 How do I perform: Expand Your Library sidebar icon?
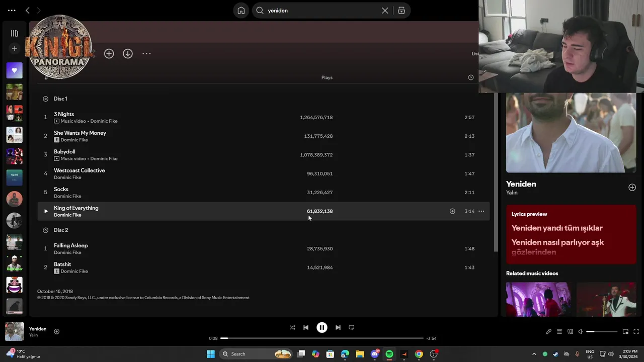point(14,33)
